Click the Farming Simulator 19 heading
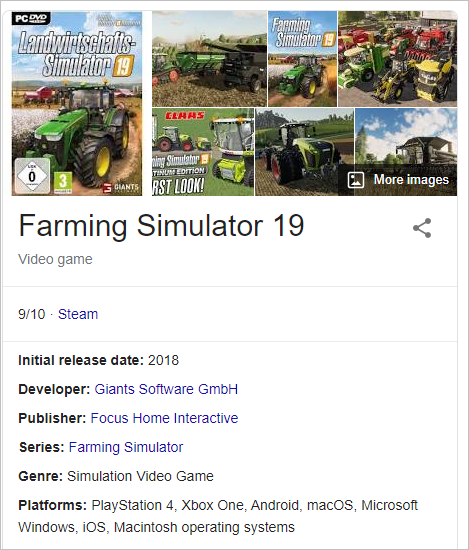This screenshot has height=550, width=469. tap(161, 226)
